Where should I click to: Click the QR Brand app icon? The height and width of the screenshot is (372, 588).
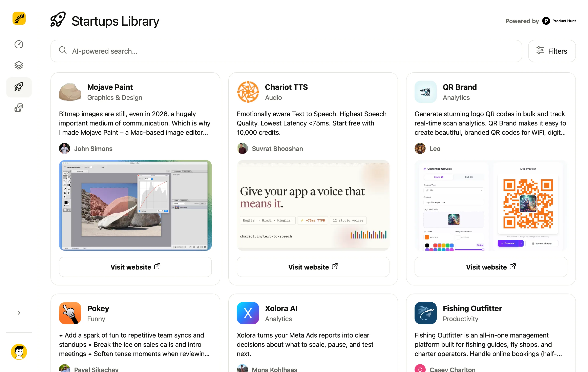(426, 92)
